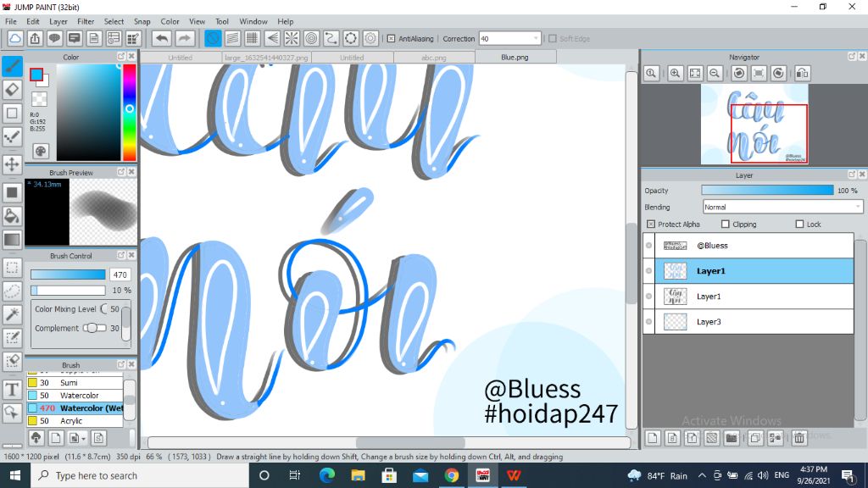Enable concentric circle snap
Screen dimensions: 868x488
click(312, 38)
